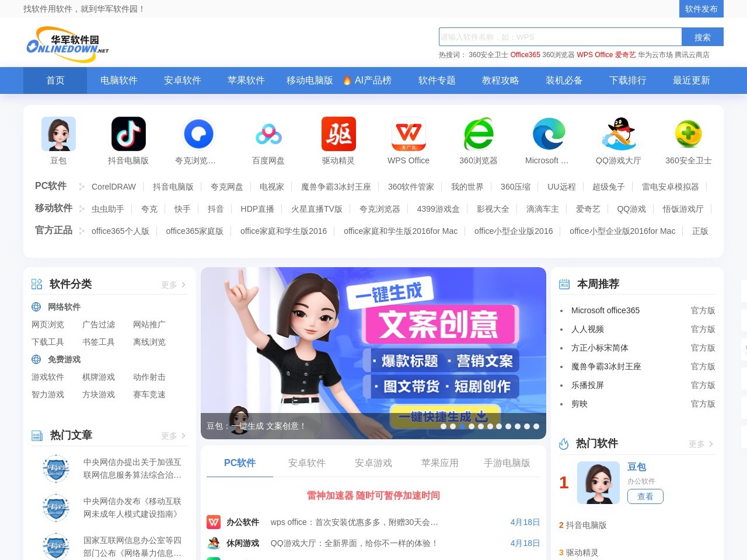Open hot search link Office365

pos(525,55)
